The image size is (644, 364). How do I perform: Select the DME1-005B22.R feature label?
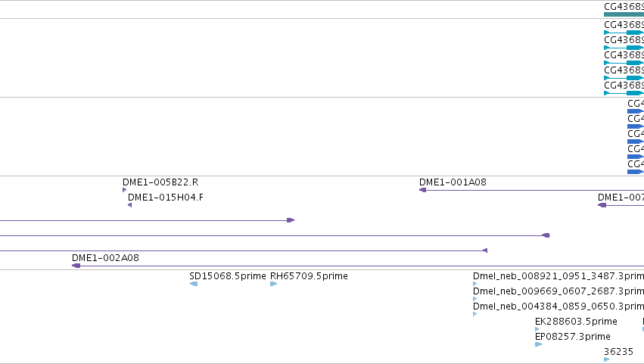(160, 182)
